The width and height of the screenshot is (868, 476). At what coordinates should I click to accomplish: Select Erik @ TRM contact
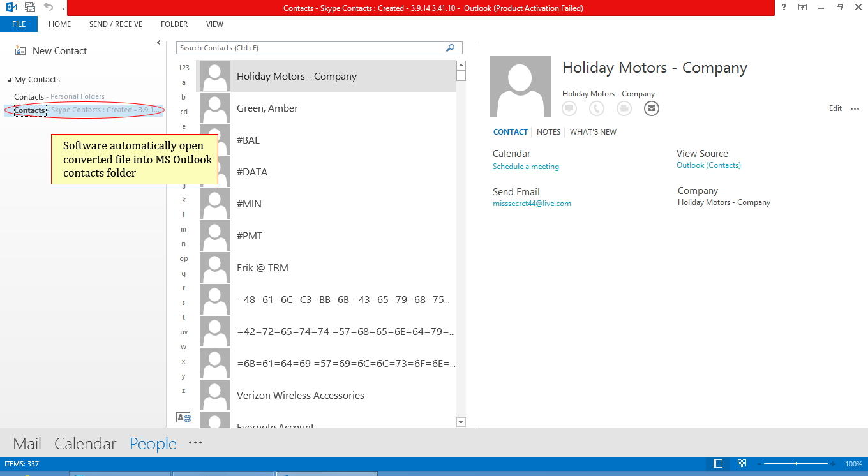click(325, 267)
